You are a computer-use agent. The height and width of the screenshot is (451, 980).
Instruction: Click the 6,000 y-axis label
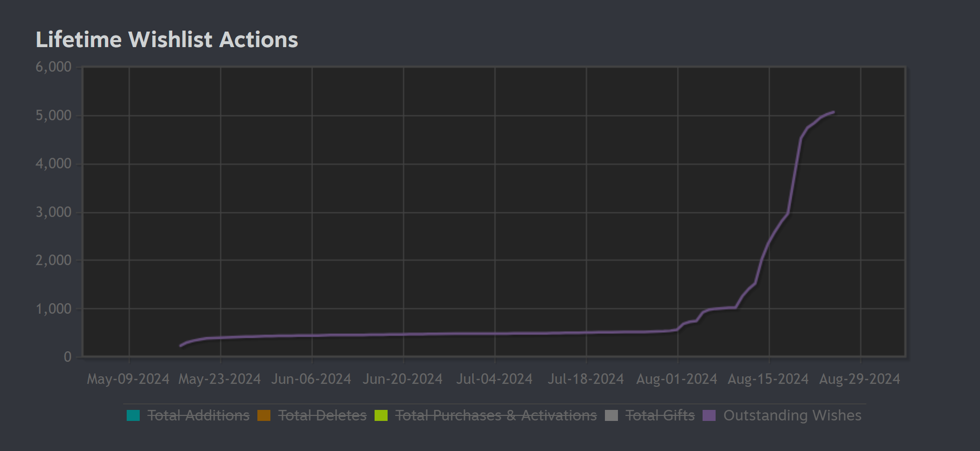click(54, 67)
